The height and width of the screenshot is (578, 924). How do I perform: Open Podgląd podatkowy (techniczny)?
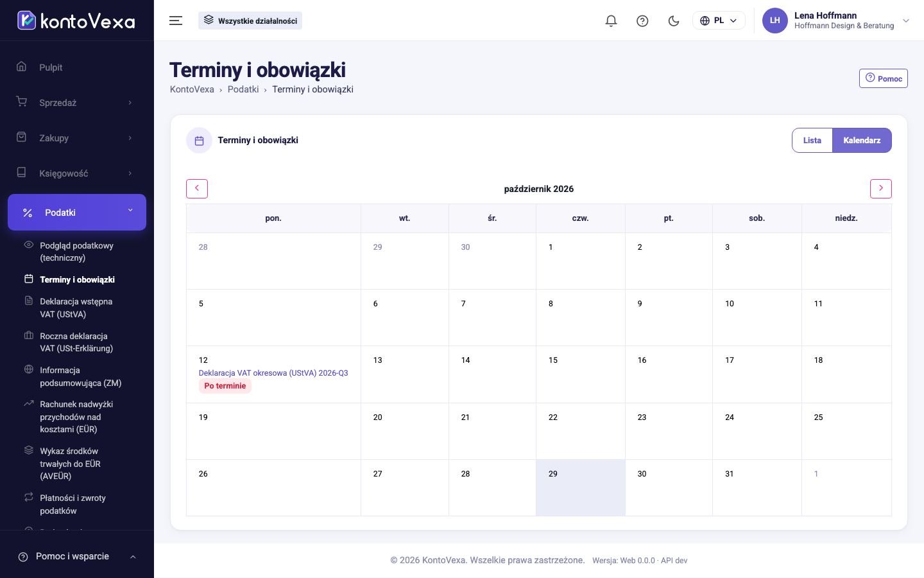[x=77, y=252]
